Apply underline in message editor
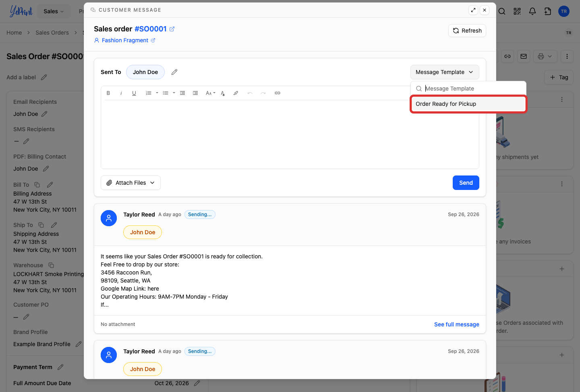 coord(134,93)
